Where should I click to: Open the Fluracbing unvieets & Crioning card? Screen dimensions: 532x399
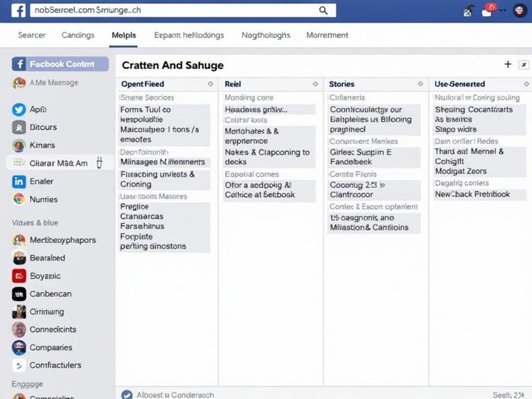point(164,179)
